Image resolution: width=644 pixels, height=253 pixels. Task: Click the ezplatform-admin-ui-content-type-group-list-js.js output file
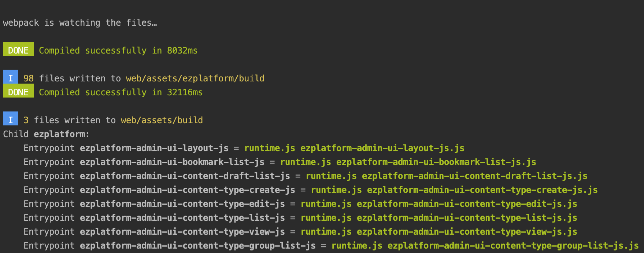[513, 246]
